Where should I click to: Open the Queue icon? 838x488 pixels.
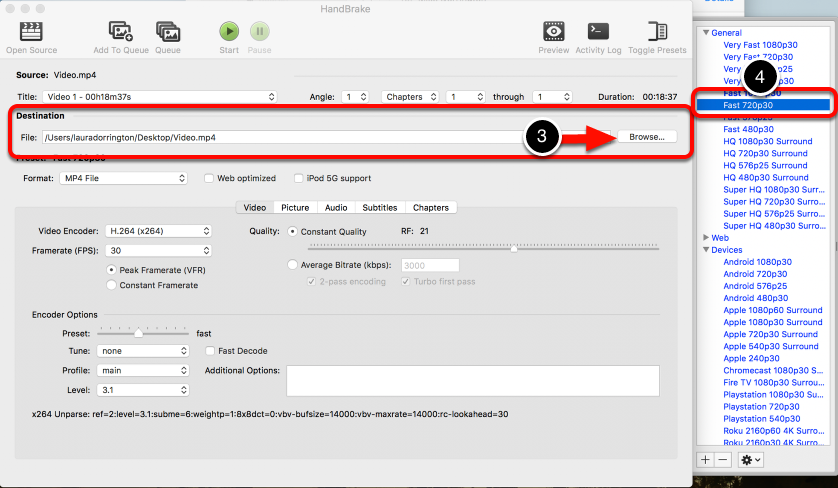point(168,32)
